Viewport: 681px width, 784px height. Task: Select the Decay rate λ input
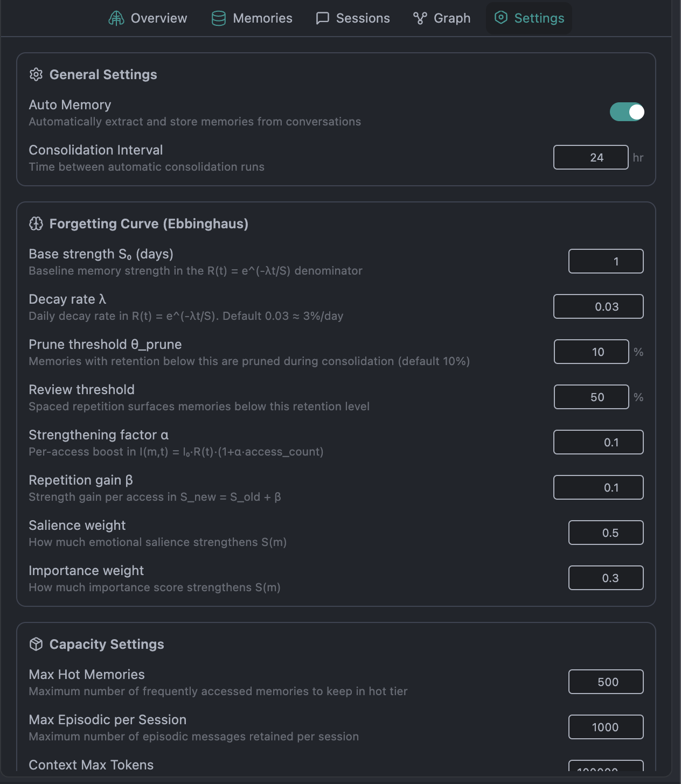click(599, 306)
